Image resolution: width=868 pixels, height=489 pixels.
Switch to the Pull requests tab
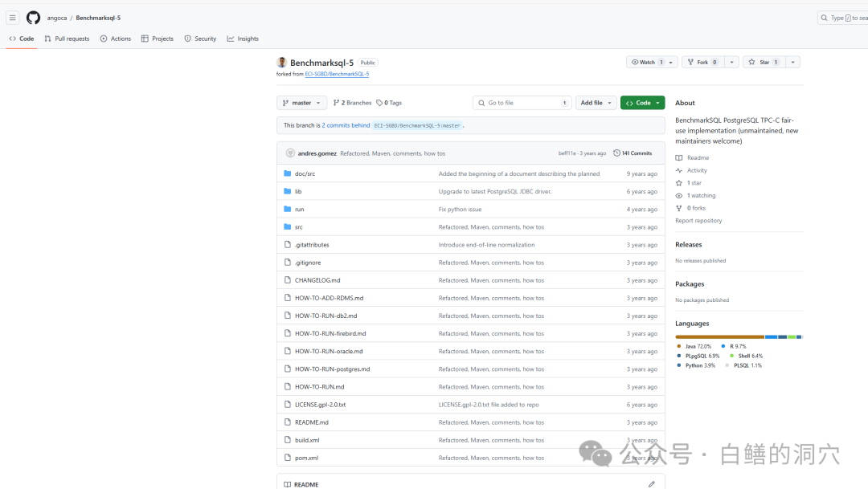click(x=67, y=39)
